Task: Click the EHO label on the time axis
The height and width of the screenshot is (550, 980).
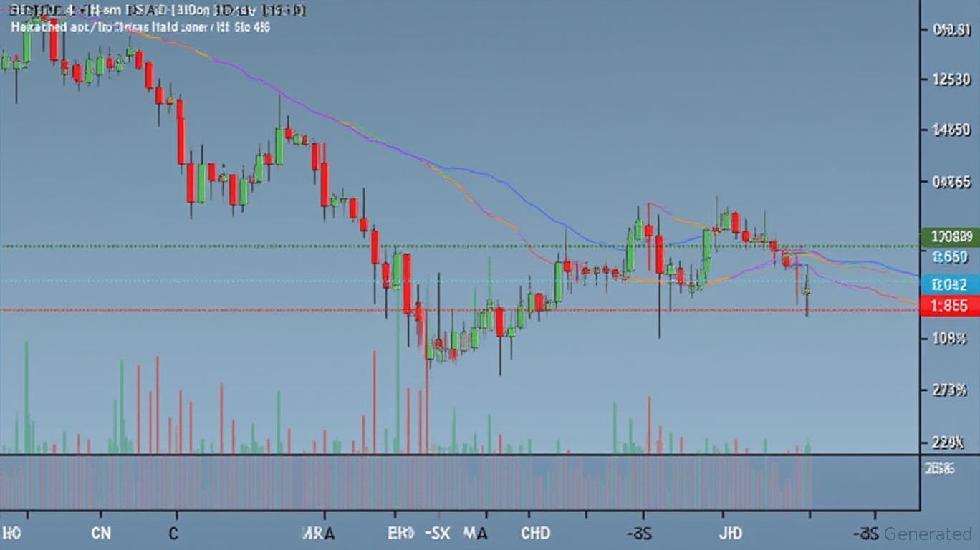Action: (401, 534)
